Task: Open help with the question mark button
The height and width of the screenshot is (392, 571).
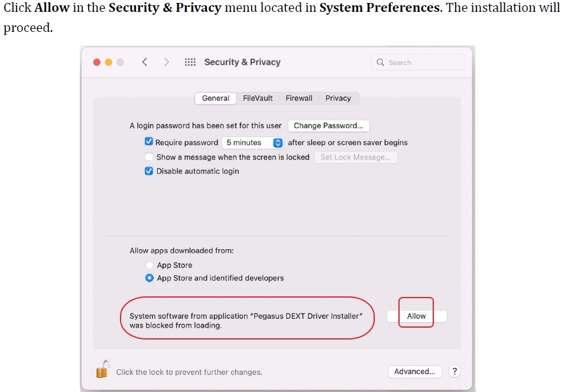Action: (x=455, y=372)
